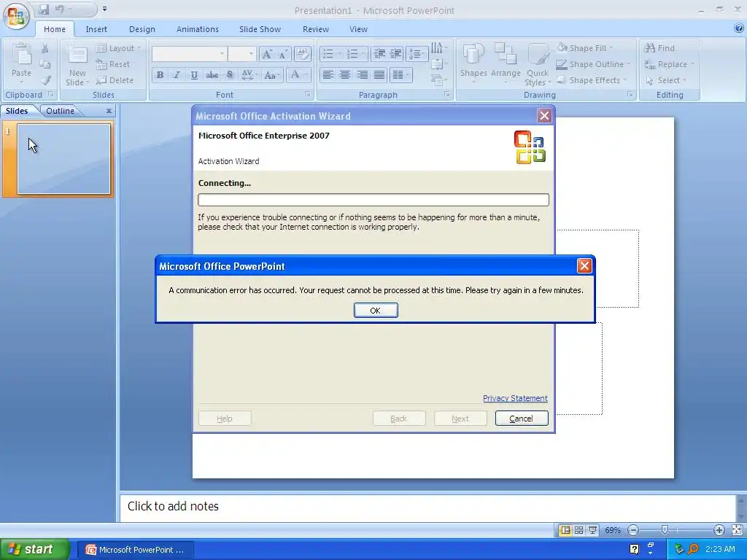Viewport: 747px width, 560px height.
Task: Click the New Slide icon
Action: click(x=77, y=55)
